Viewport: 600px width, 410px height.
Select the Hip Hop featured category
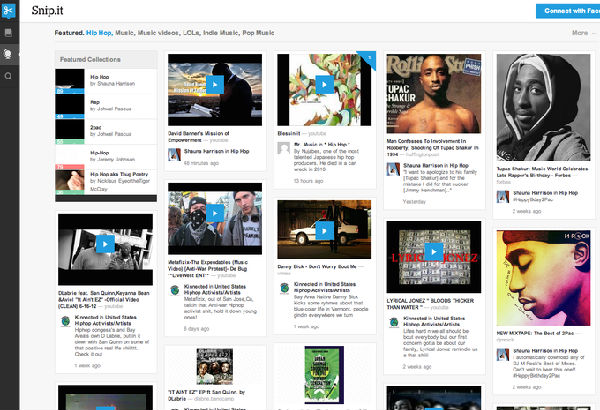[98, 33]
